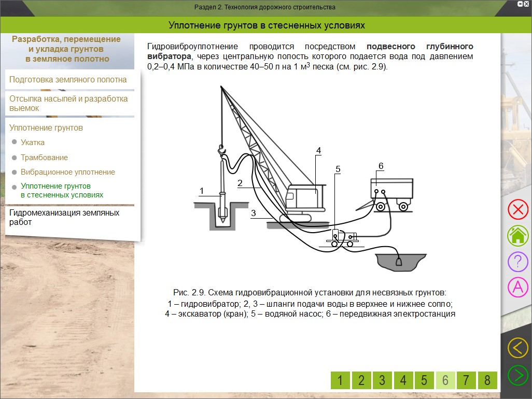532x399 pixels.
Task: Go to home with green house icon
Action: point(517,235)
